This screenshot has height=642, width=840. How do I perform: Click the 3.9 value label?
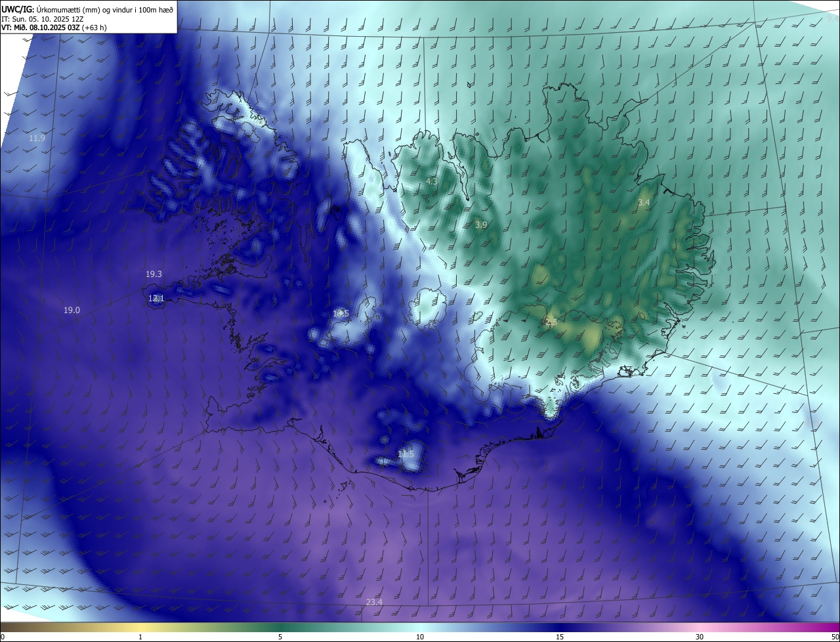[481, 225]
